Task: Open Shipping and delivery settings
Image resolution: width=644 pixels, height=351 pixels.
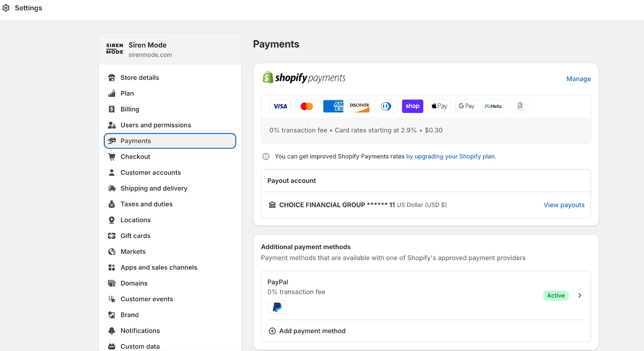Action: pyautogui.click(x=170, y=188)
